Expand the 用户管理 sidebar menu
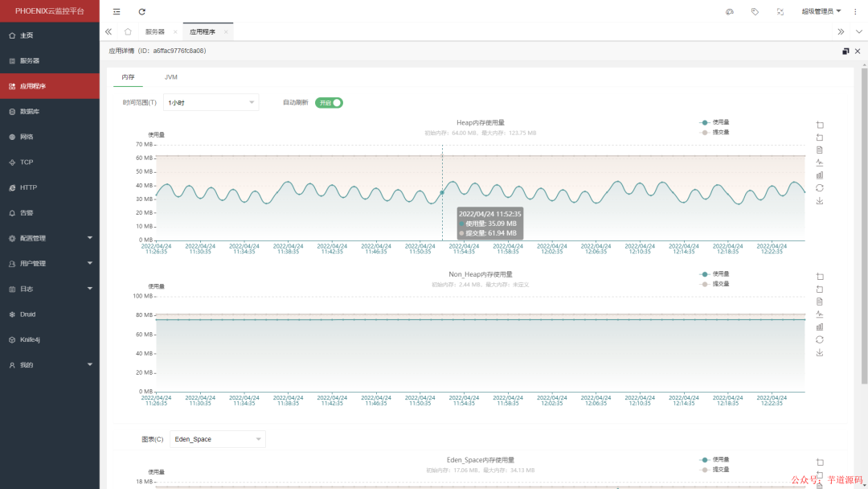The image size is (868, 489). click(50, 264)
